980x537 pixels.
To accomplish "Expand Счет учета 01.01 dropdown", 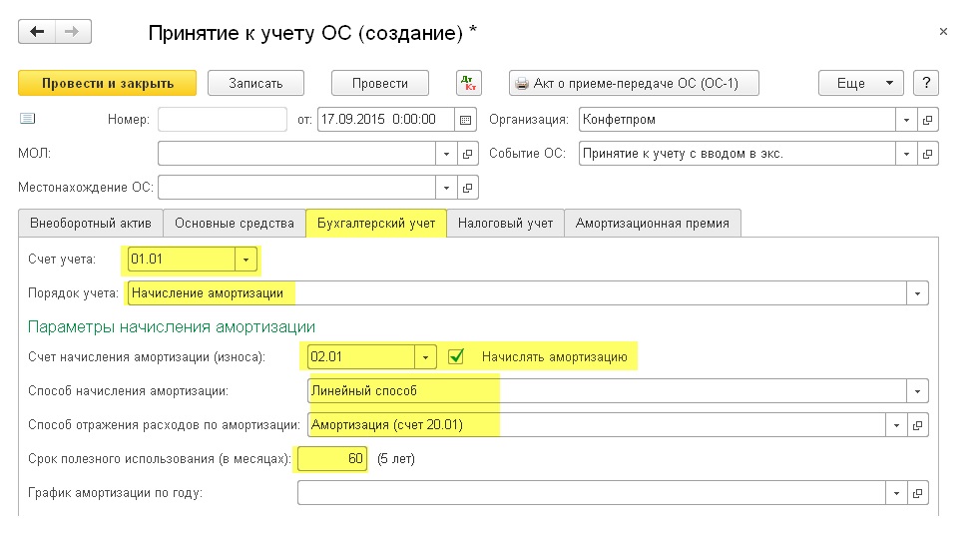I will point(245,260).
